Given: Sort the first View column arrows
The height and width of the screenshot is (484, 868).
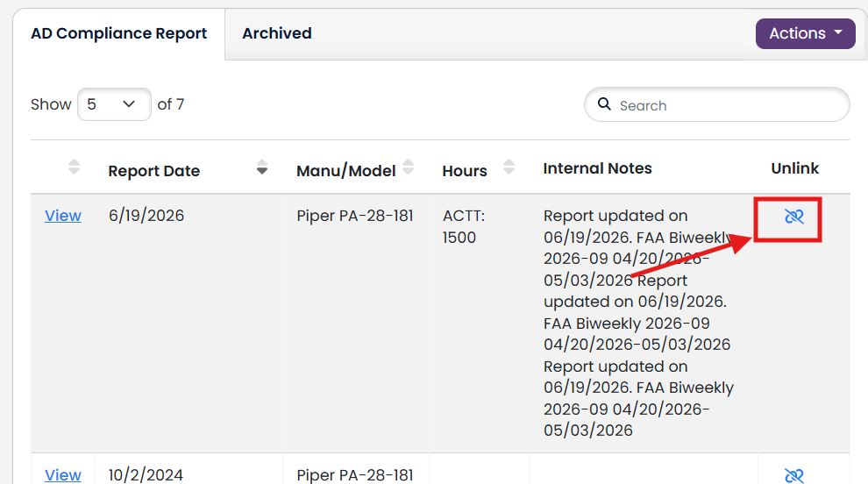Looking at the screenshot, I should tap(74, 167).
